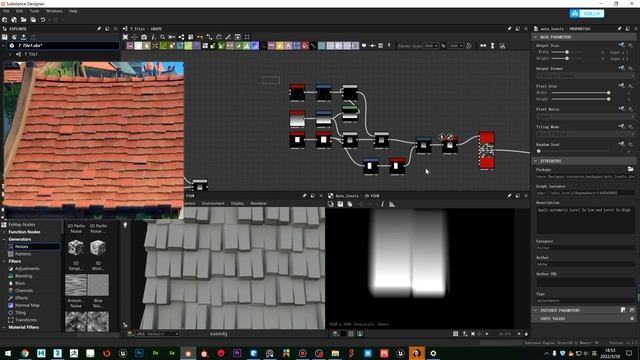The height and width of the screenshot is (360, 640).
Task: Collapse the ATTRIBUTES section
Action: point(536,161)
